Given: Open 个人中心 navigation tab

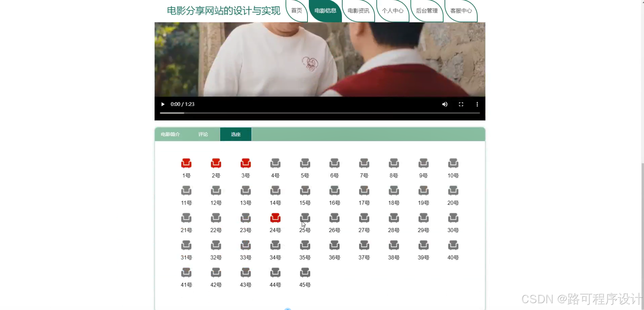Looking at the screenshot, I should click(393, 11).
